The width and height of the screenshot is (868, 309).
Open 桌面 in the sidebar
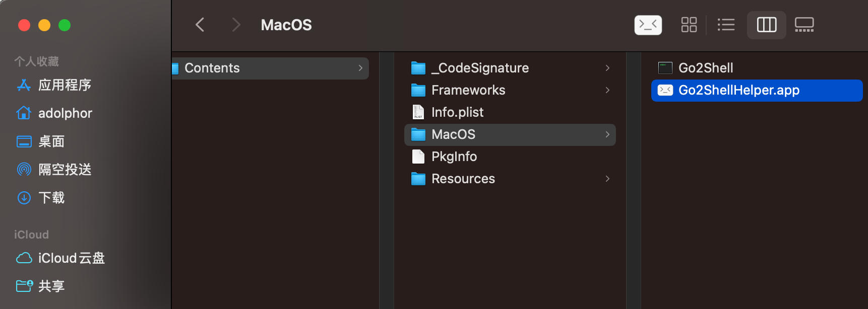[51, 141]
